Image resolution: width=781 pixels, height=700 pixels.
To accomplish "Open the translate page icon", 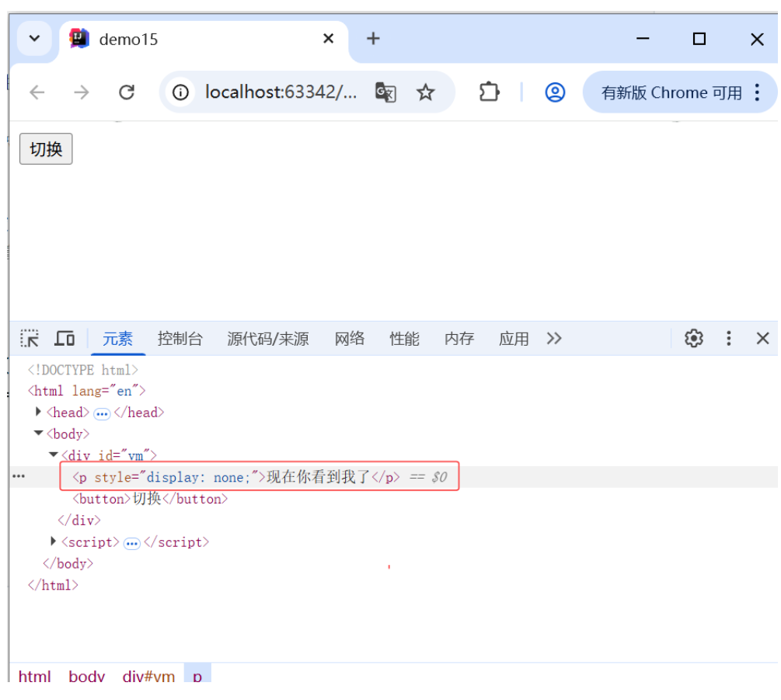I will 385,92.
